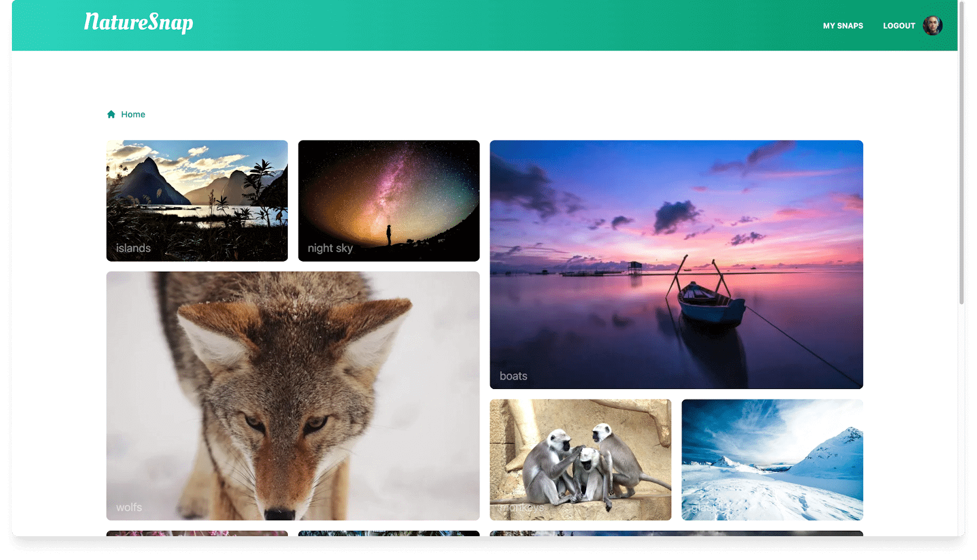Click the "wolfs" caption text
Screen dimensions: 977x560
tap(129, 507)
